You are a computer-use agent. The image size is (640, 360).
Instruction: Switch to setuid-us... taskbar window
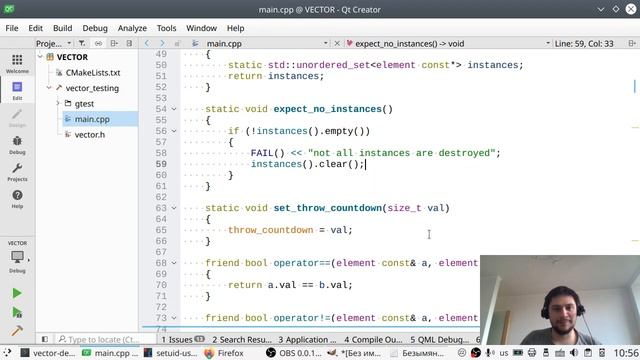(x=171, y=353)
